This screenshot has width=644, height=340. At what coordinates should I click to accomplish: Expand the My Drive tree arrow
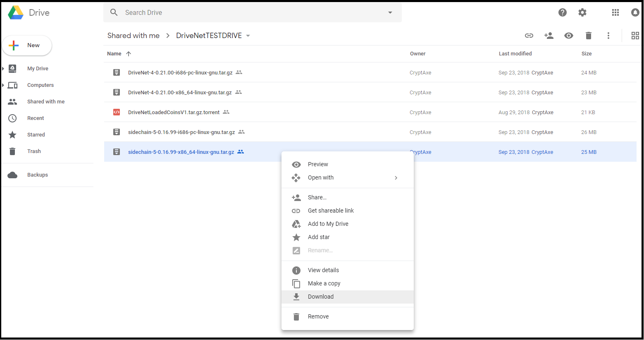pos(3,69)
